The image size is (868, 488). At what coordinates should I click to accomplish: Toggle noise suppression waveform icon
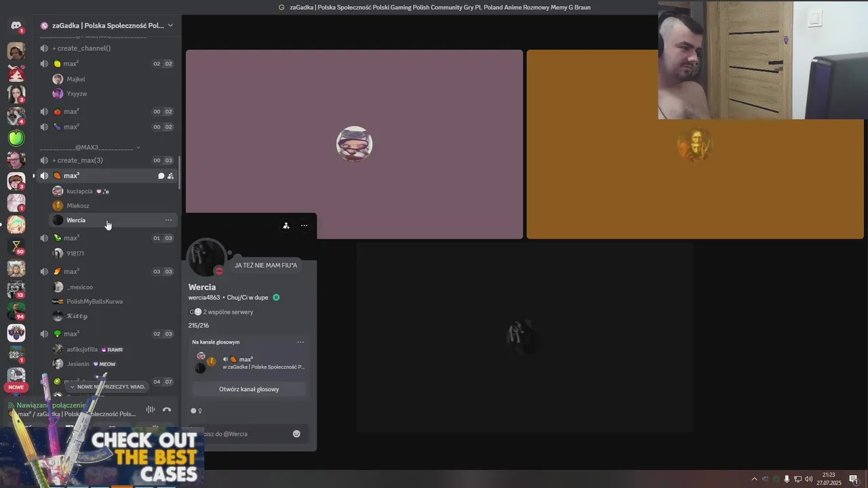(x=151, y=409)
